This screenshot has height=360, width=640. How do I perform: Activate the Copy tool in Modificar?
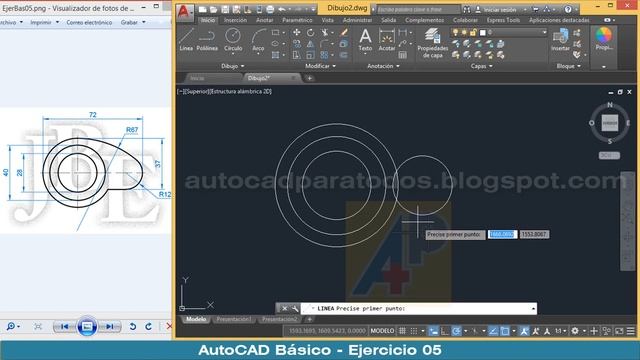[297, 44]
